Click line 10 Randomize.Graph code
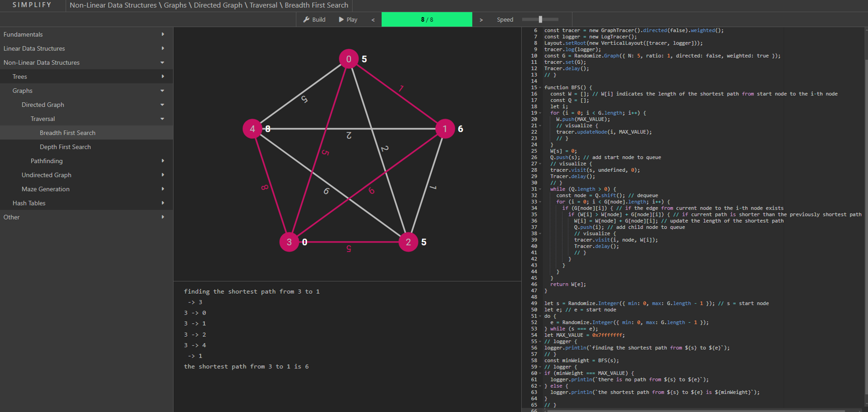 point(662,56)
